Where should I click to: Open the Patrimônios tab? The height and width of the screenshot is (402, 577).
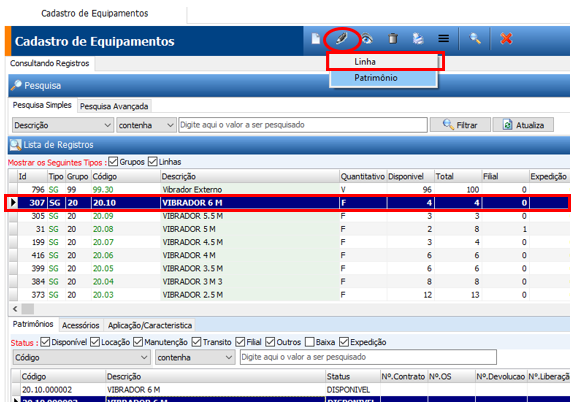pyautogui.click(x=33, y=324)
